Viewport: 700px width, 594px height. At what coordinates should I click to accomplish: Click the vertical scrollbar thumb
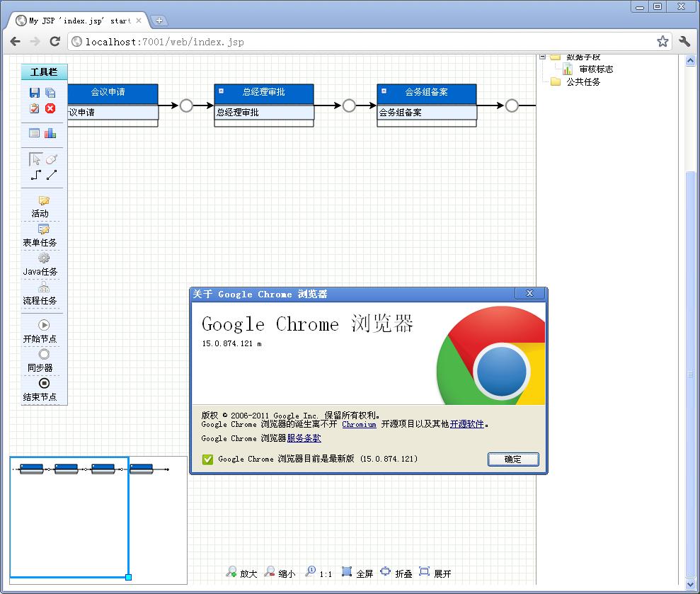690,375
